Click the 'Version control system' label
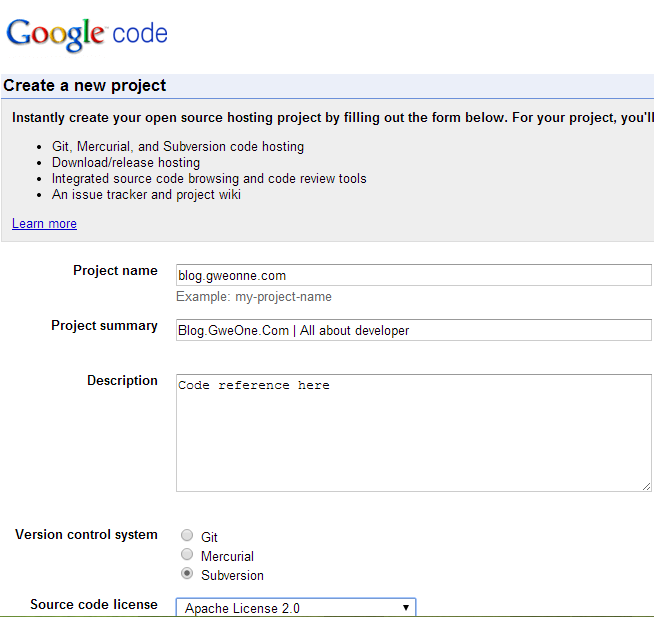The height and width of the screenshot is (617, 654). point(86,534)
